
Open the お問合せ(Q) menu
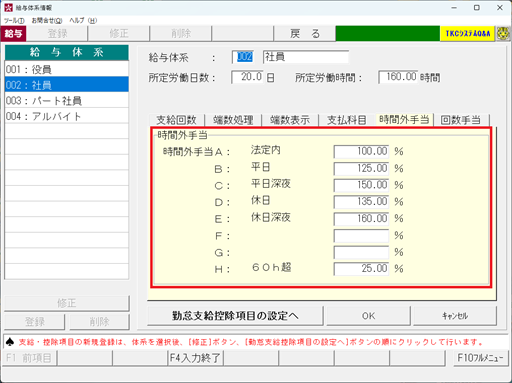(47, 21)
